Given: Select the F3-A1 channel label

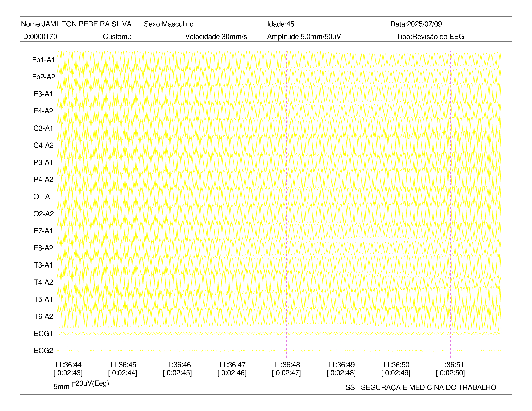Looking at the screenshot, I should point(43,94).
